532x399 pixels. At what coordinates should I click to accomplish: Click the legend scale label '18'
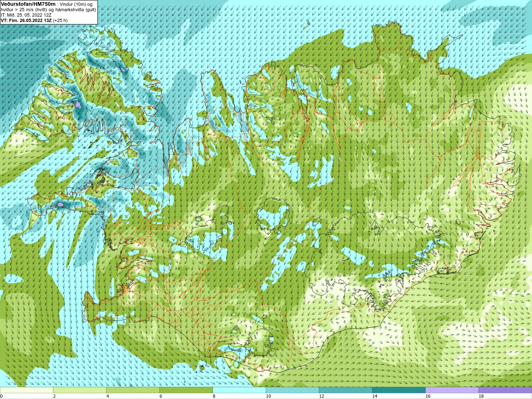pyautogui.click(x=481, y=396)
